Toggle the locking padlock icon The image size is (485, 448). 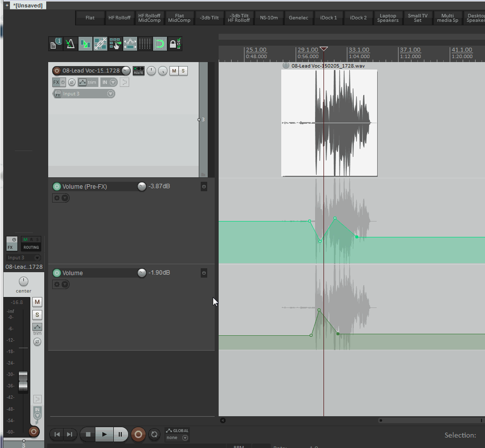coord(174,44)
